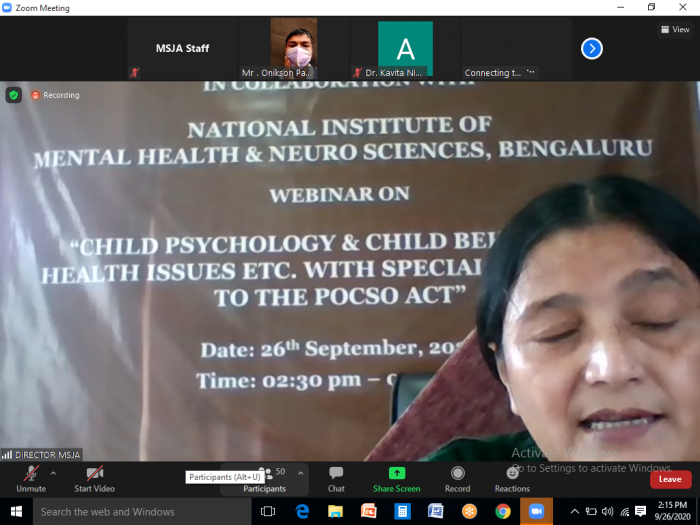
Task: Open Task View on the taskbar
Action: (268, 512)
